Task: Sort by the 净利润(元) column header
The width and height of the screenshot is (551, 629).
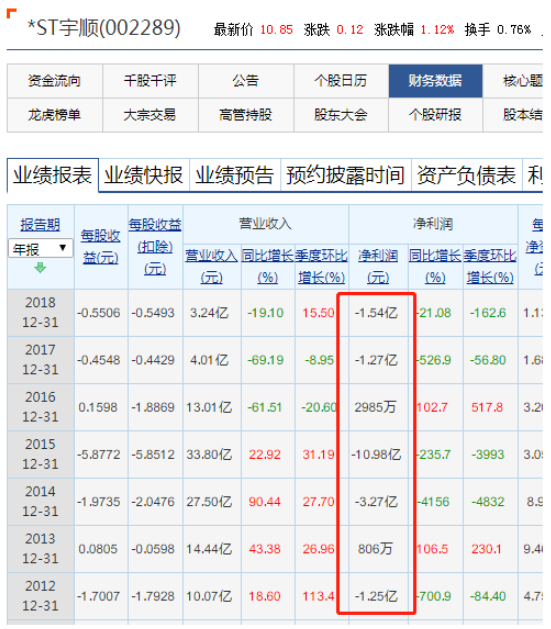Action: pyautogui.click(x=378, y=266)
